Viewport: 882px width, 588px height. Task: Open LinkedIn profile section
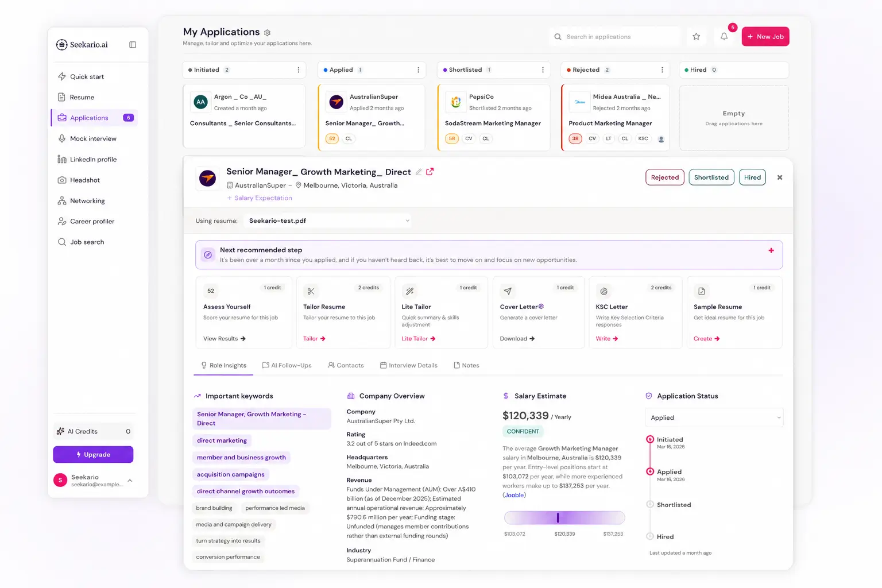pos(93,159)
